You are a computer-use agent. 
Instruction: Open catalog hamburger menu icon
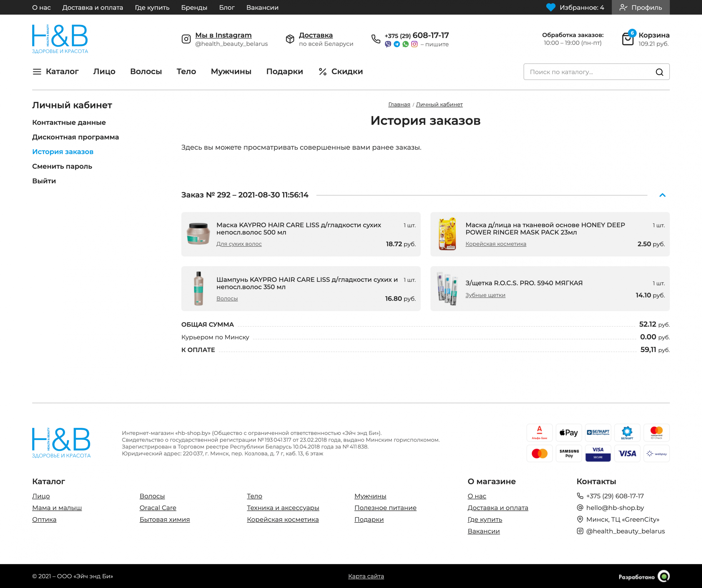coord(37,72)
